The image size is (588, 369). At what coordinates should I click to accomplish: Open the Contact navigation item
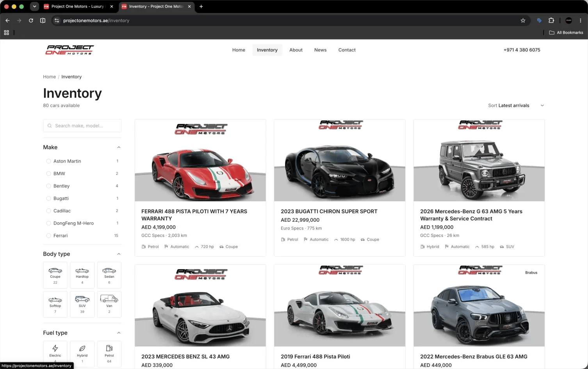pos(347,50)
